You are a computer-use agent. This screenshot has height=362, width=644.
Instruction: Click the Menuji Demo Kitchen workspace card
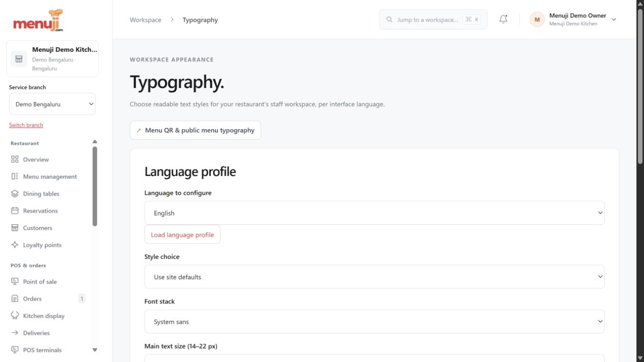[x=52, y=59]
